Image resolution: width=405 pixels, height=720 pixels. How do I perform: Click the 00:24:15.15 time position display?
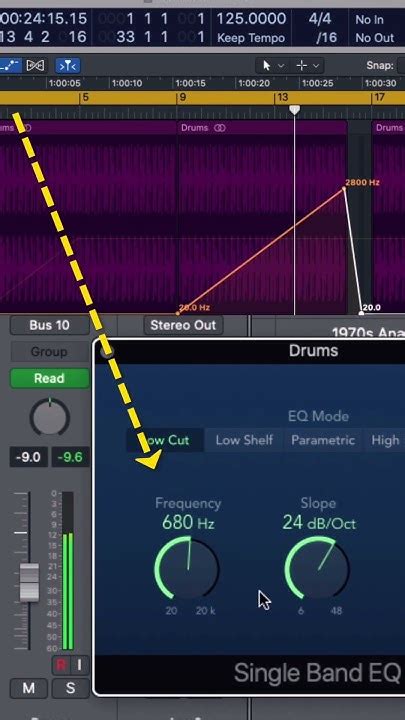pos(44,19)
